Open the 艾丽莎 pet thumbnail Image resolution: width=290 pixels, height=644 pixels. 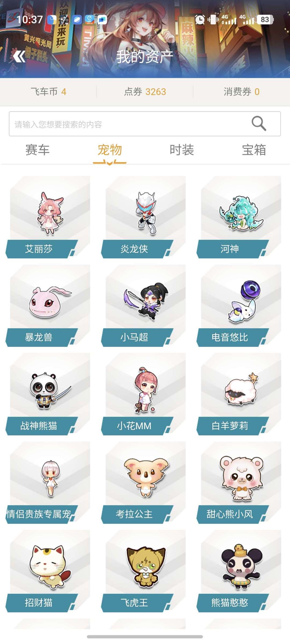[x=50, y=213]
